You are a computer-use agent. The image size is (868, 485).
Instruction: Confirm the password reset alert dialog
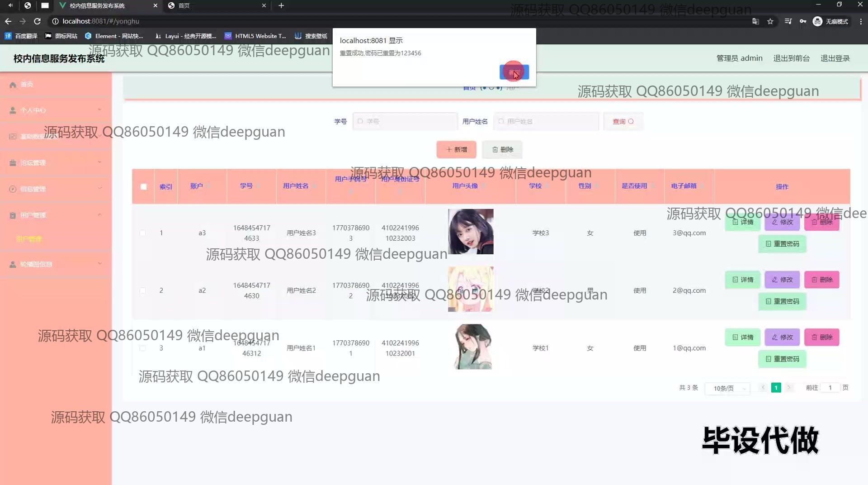click(514, 72)
